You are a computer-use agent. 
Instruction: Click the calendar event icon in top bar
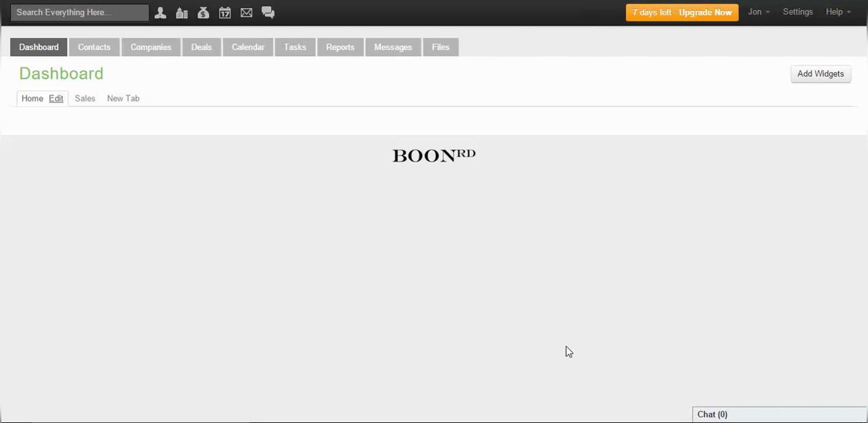224,12
